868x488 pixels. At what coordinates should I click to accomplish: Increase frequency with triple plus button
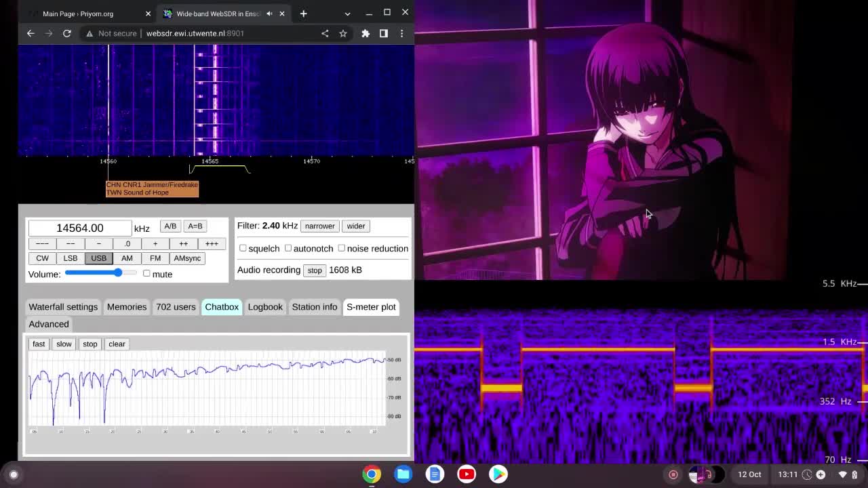[212, 244]
